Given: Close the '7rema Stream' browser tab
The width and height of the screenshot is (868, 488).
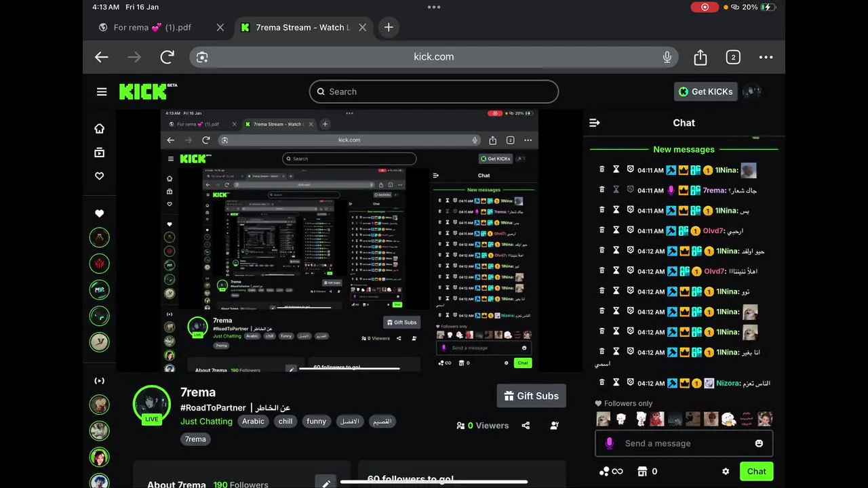Looking at the screenshot, I should pyautogui.click(x=362, y=27).
